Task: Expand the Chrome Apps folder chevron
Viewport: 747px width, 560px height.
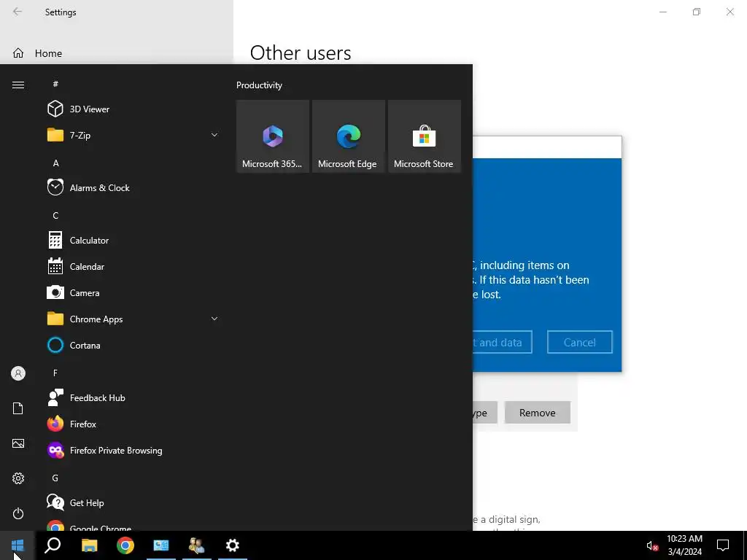Action: coord(214,319)
